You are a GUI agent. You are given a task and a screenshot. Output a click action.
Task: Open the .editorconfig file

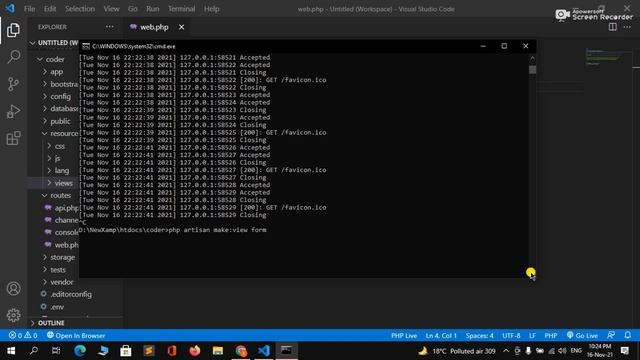point(71,294)
